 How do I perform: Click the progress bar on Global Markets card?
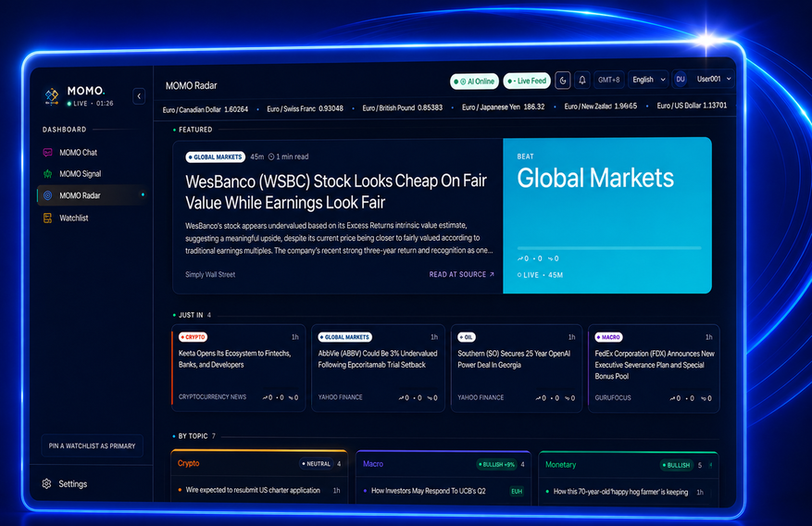click(609, 248)
